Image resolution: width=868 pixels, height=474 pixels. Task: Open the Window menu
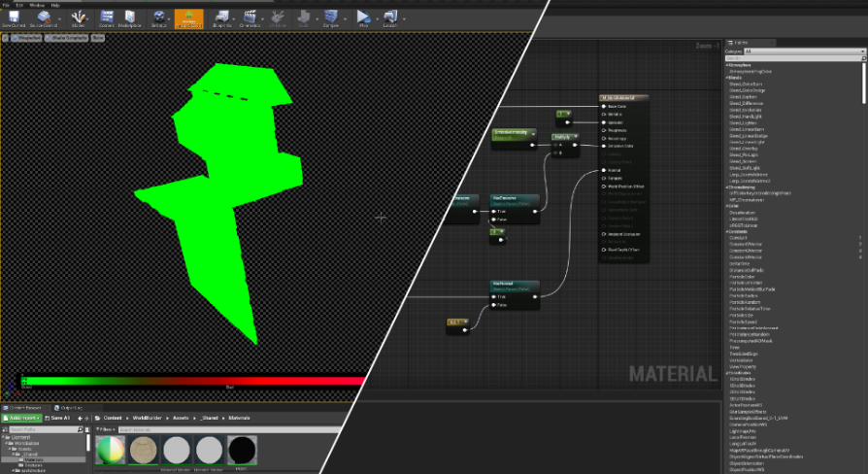tap(37, 5)
